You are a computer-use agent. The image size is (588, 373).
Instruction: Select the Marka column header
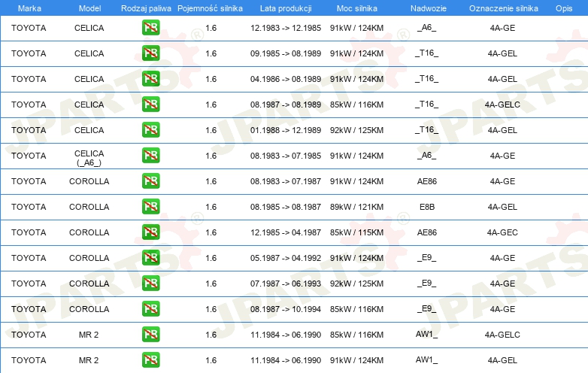coord(29,8)
